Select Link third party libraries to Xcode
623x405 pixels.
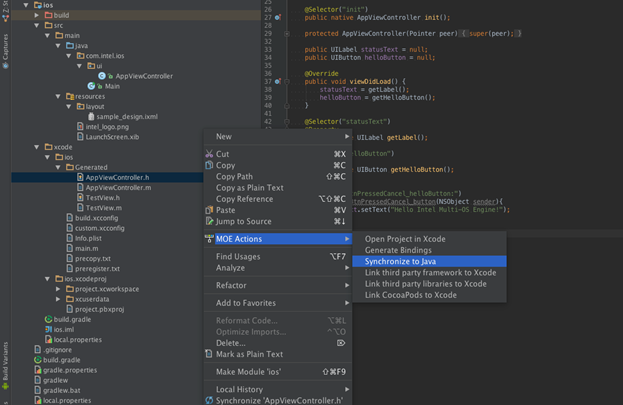429,284
